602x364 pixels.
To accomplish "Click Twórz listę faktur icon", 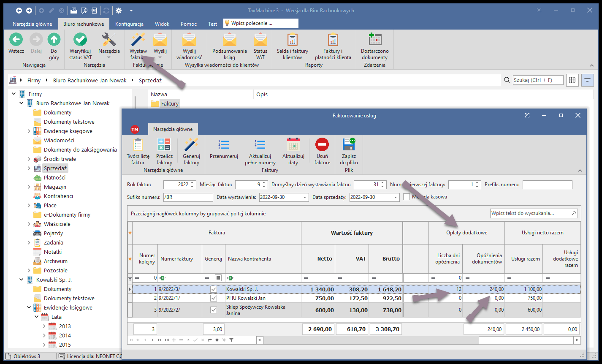I will [138, 145].
